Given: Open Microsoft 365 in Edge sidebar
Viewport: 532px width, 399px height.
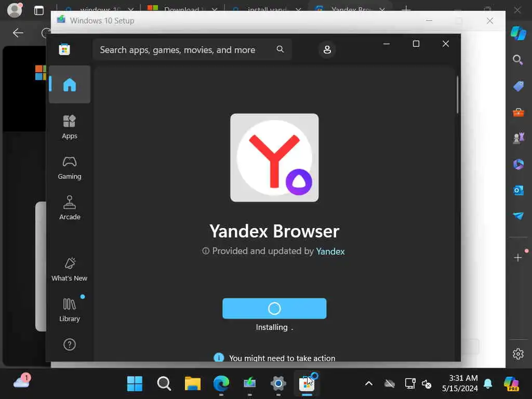Looking at the screenshot, I should [518, 164].
